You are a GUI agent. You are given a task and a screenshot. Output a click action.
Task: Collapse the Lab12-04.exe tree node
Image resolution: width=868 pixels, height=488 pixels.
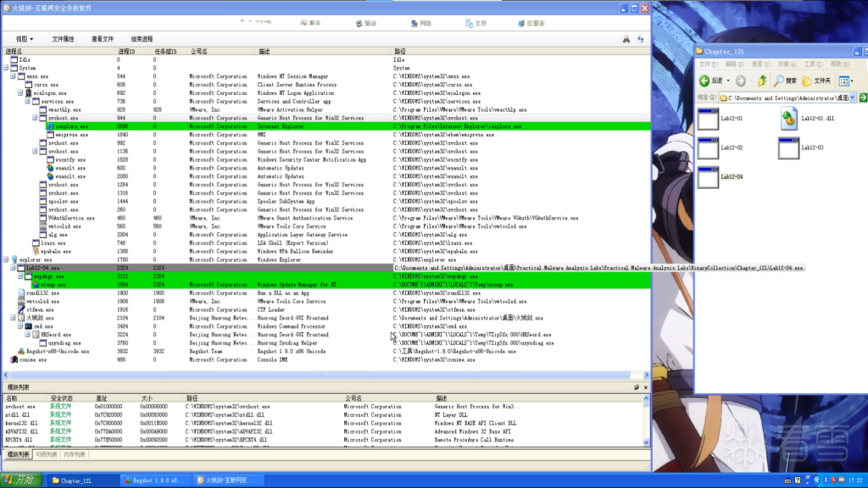(x=14, y=268)
